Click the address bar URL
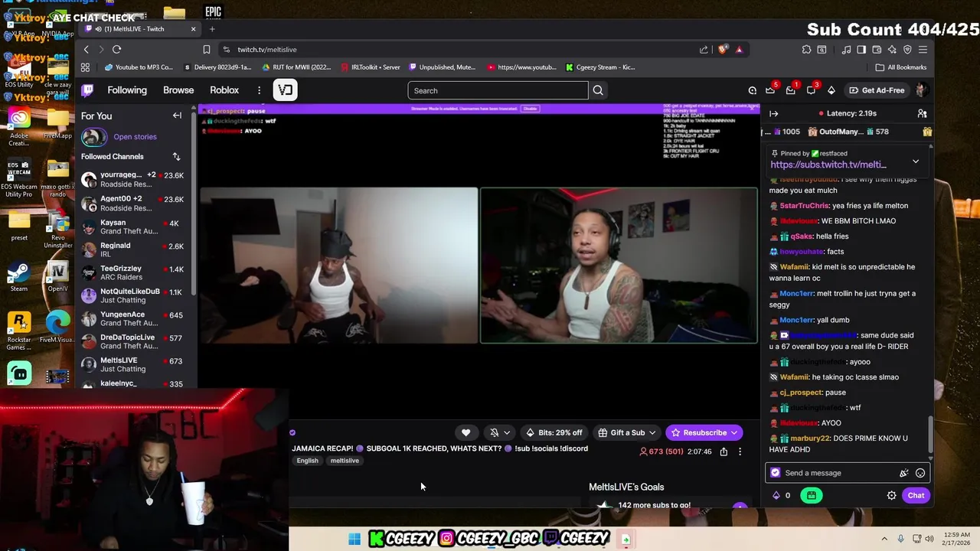 [x=266, y=50]
